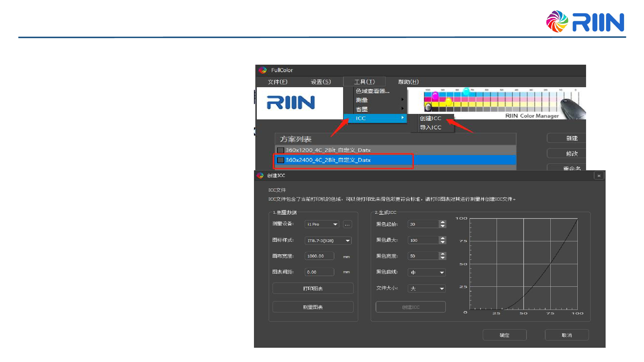Open the 测量设备 i1 Pro dropdown
This screenshot has height=362, width=644.
(x=322, y=224)
